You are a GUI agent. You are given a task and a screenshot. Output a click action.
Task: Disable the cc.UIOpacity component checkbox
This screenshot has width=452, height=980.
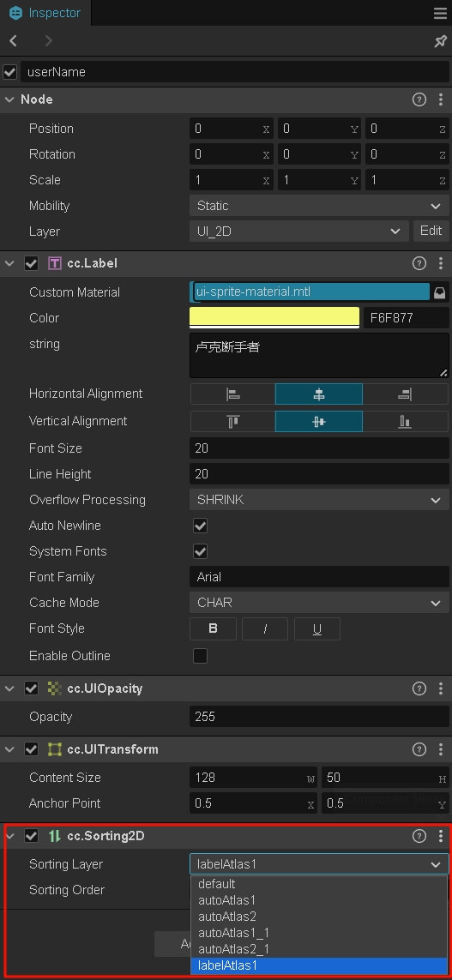tap(31, 688)
